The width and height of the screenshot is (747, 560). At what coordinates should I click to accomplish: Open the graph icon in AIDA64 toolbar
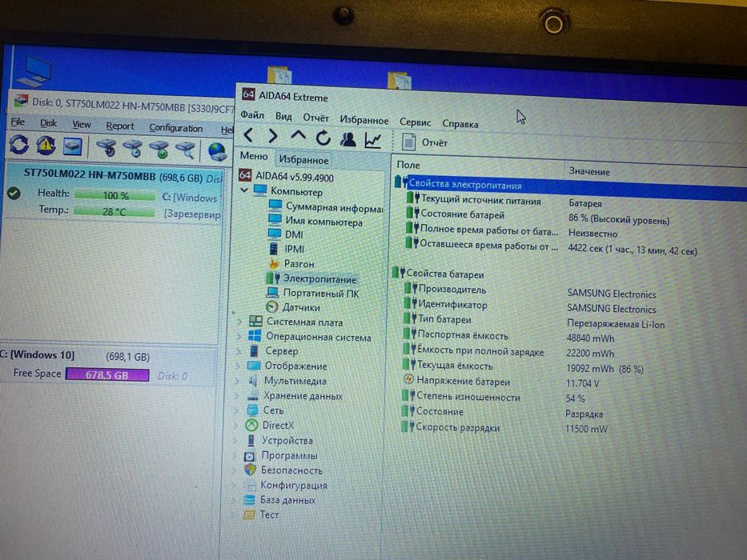pyautogui.click(x=373, y=140)
